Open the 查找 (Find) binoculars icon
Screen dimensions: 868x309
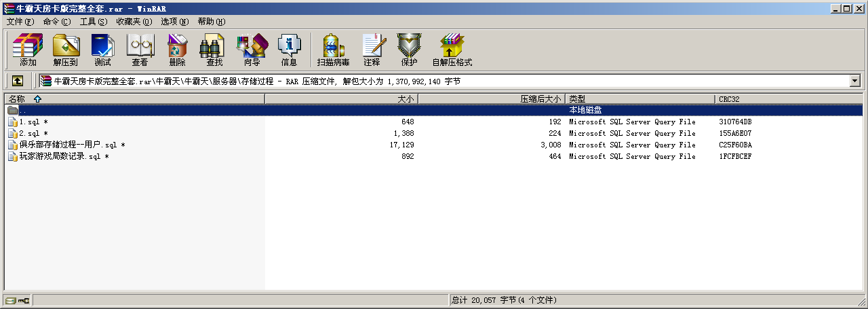[x=214, y=50]
